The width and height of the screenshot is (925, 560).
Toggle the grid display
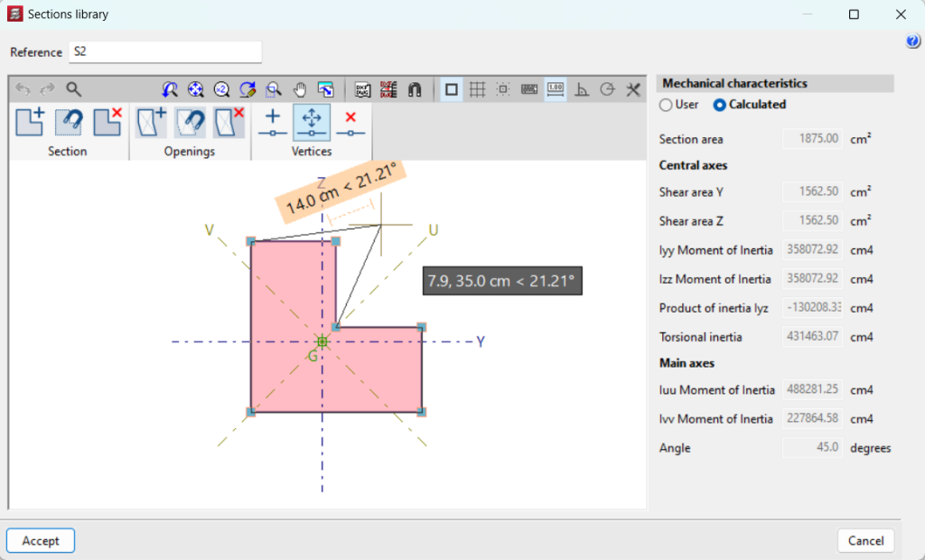478,89
